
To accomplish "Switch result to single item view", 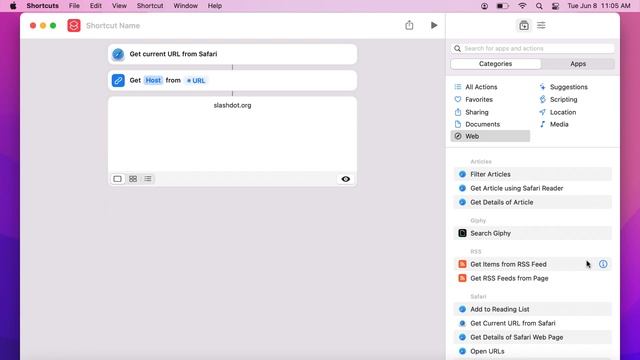I will (x=118, y=179).
